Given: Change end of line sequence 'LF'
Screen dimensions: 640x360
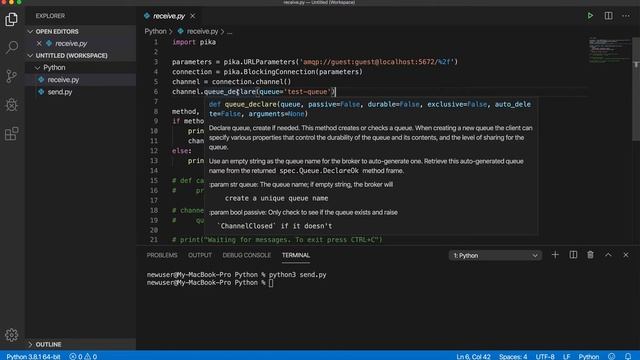Looking at the screenshot, I should point(567,356).
